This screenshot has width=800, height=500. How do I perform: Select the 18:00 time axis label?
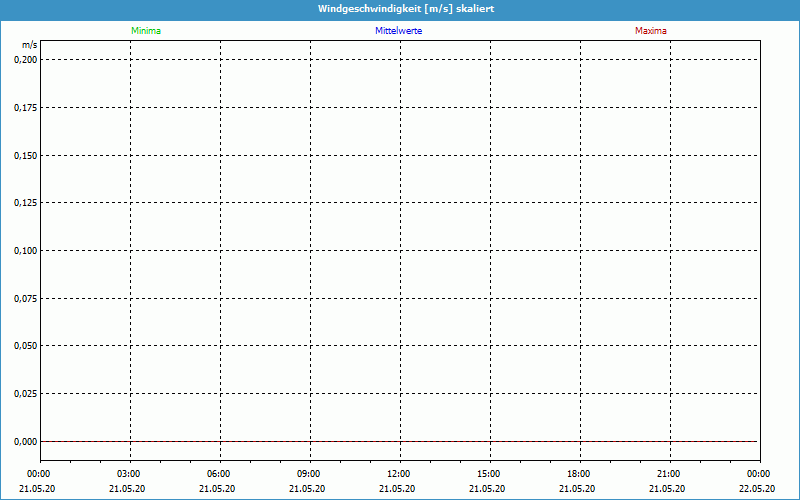(x=578, y=474)
